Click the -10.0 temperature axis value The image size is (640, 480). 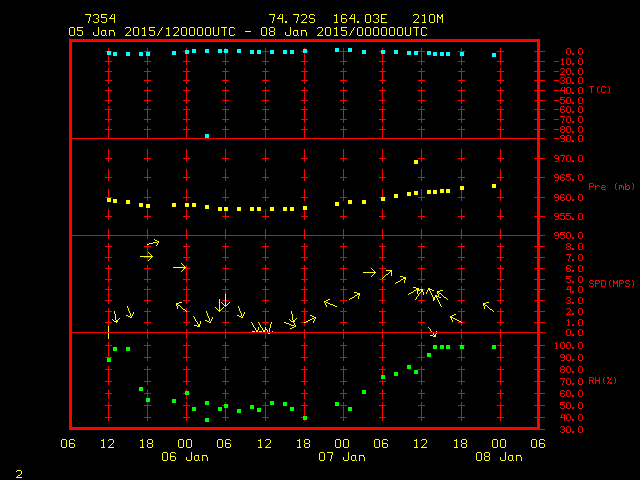coord(569,62)
